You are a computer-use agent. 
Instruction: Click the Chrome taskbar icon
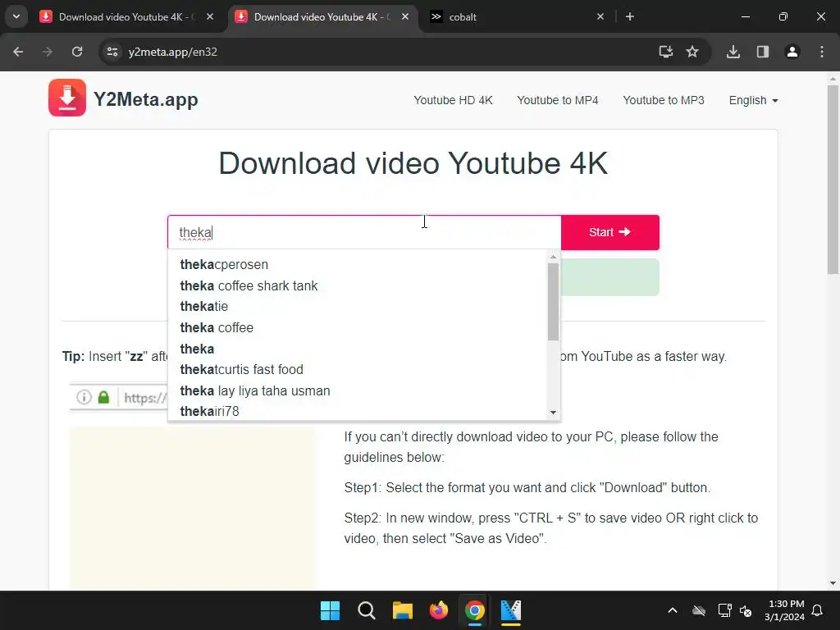(475, 610)
